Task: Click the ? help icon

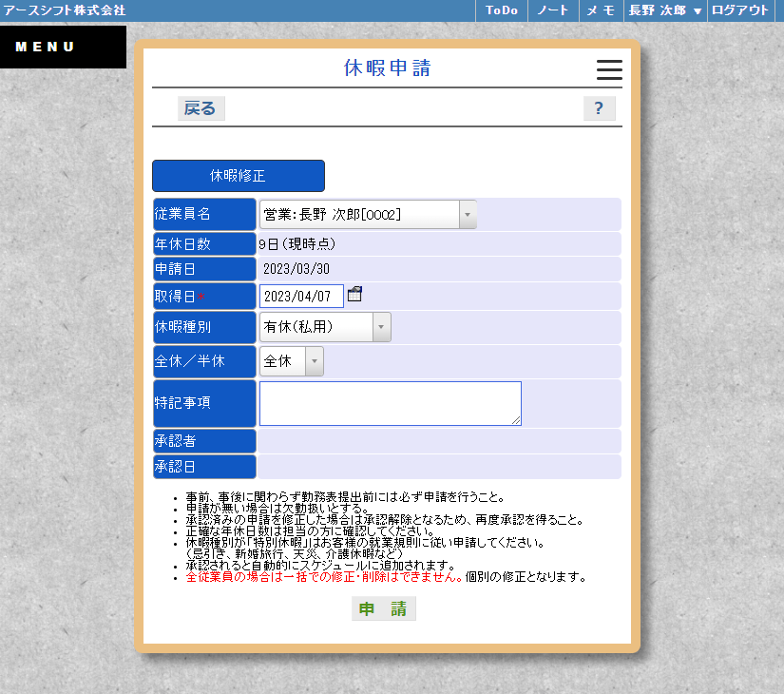Action: (599, 108)
